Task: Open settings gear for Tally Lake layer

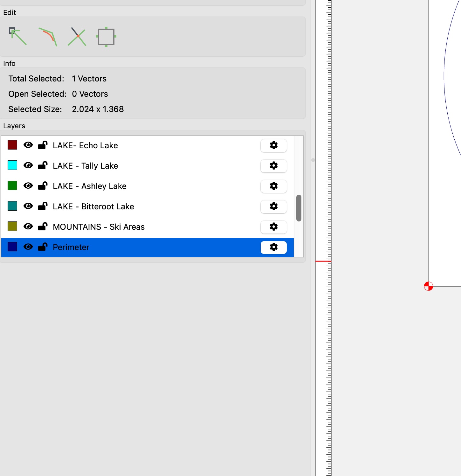Action: point(273,166)
